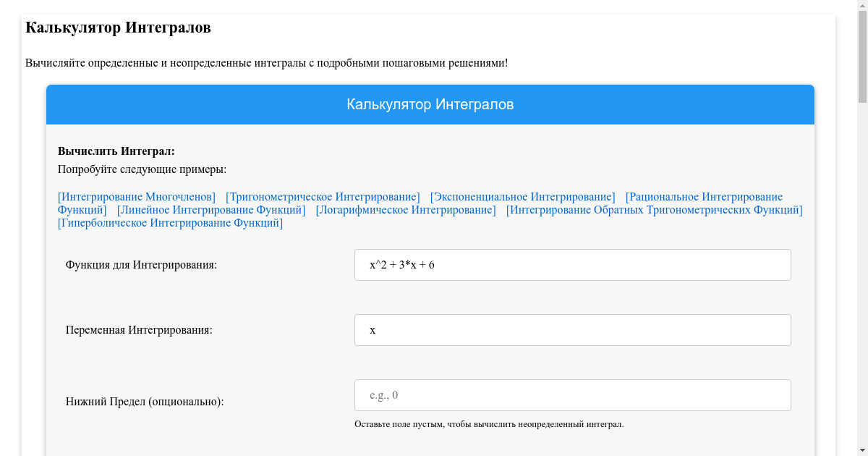Viewport: 868px width, 456px height.
Task: Click the Функция для Интегрирования label
Action: point(141,265)
